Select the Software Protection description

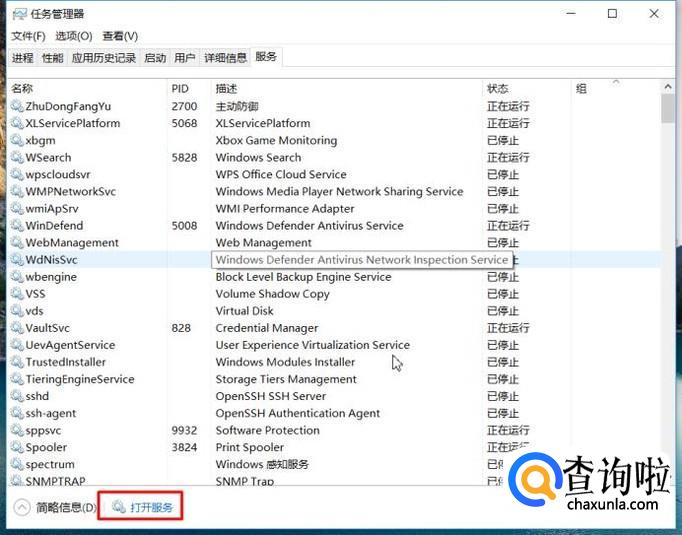pyautogui.click(x=267, y=430)
